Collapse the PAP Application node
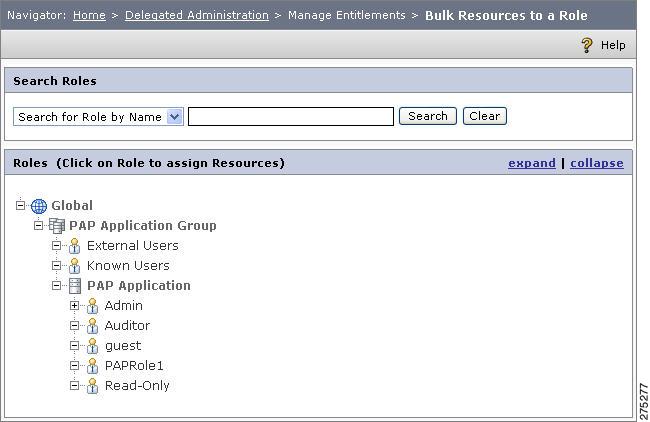This screenshot has width=650, height=422. pos(56,286)
